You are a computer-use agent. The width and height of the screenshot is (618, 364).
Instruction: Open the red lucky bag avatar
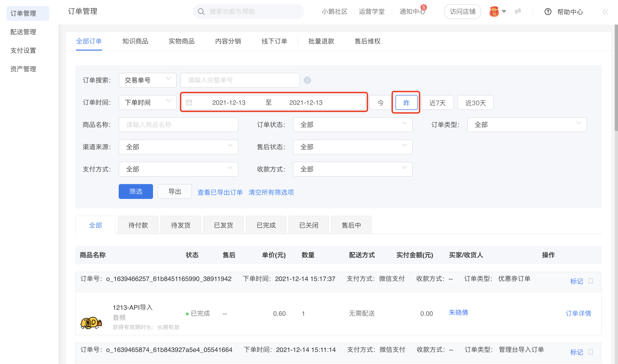click(x=494, y=12)
